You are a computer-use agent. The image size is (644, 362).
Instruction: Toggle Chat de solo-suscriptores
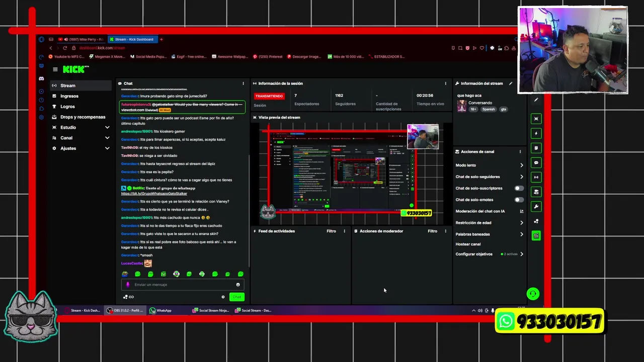click(x=519, y=188)
